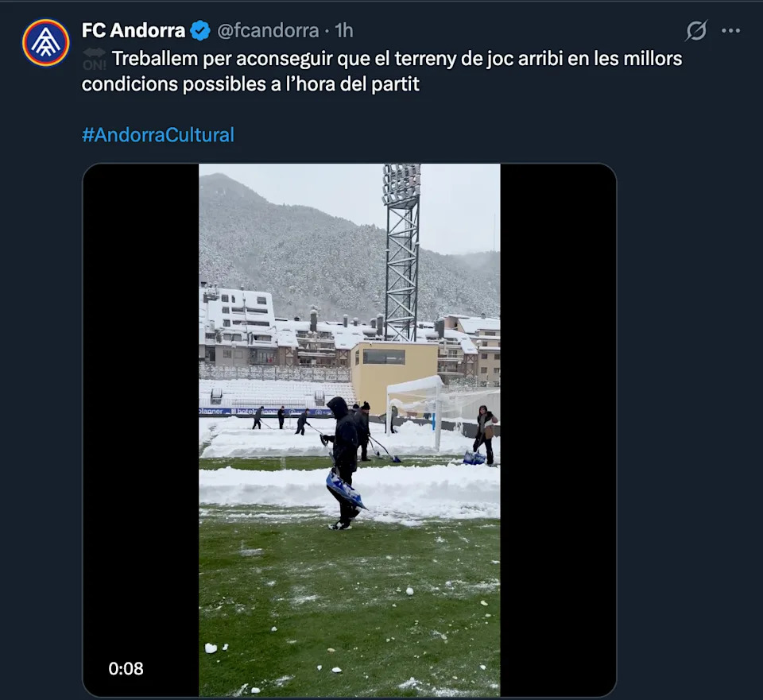
Task: Click the video's right black letterbox bar
Action: pos(558,397)
